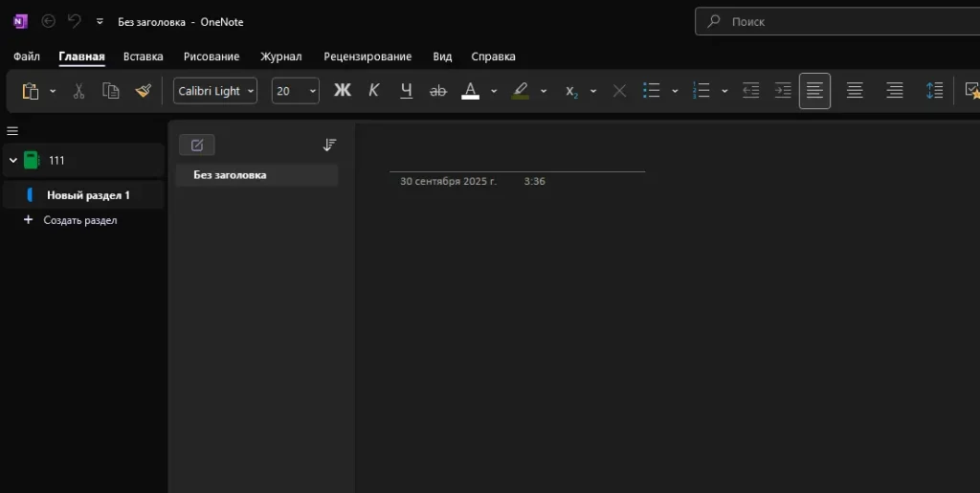This screenshot has width=980, height=493.
Task: Open the font size 20 dropdown
Action: 295,91
